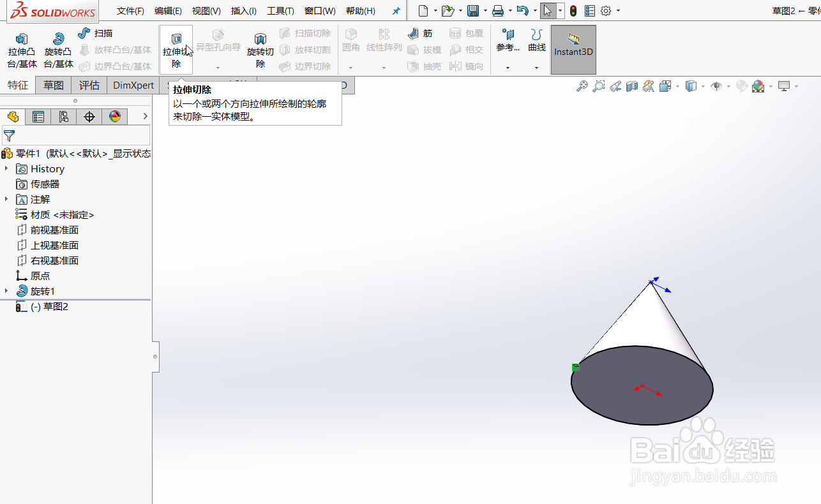Expand the 注解 tree node
The height and width of the screenshot is (504, 821).
coord(6,199)
